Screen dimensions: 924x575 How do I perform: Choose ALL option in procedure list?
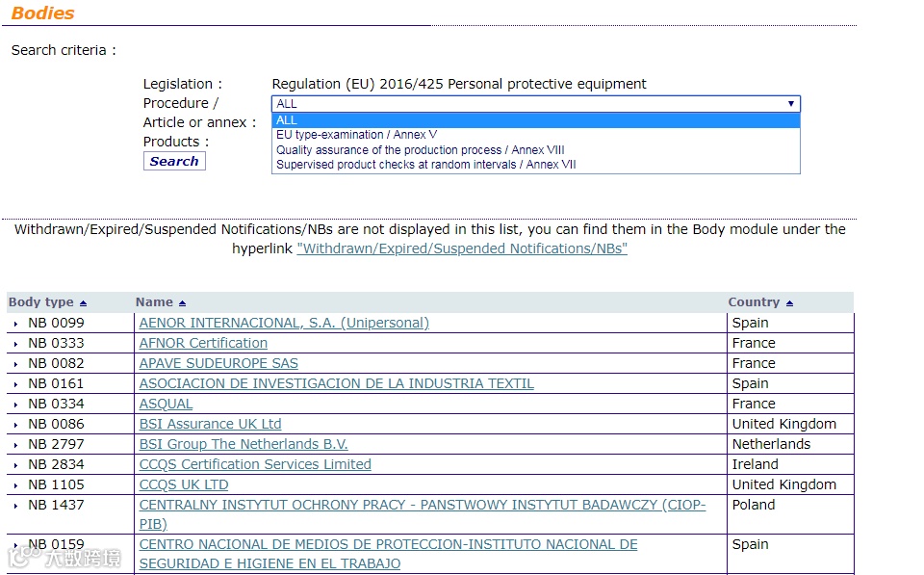[536, 120]
